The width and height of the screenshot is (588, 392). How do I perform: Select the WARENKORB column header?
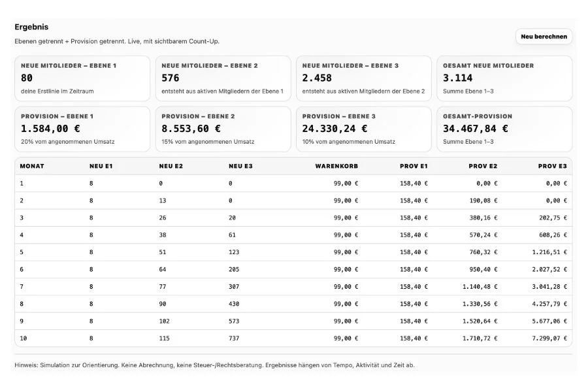336,166
